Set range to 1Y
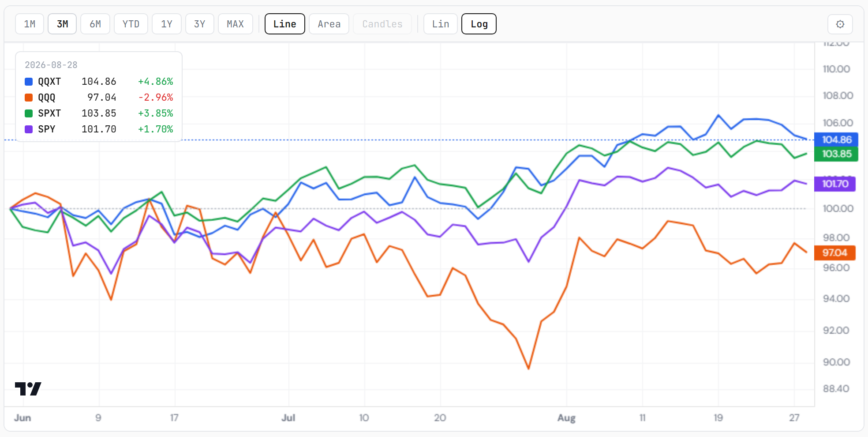The height and width of the screenshot is (437, 868). (167, 24)
